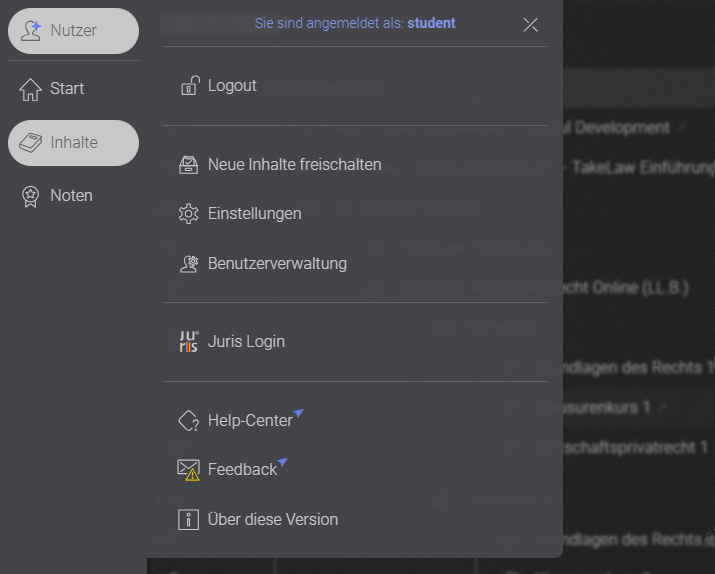Click the Logout padlock icon
The width and height of the screenshot is (715, 574).
tap(190, 85)
